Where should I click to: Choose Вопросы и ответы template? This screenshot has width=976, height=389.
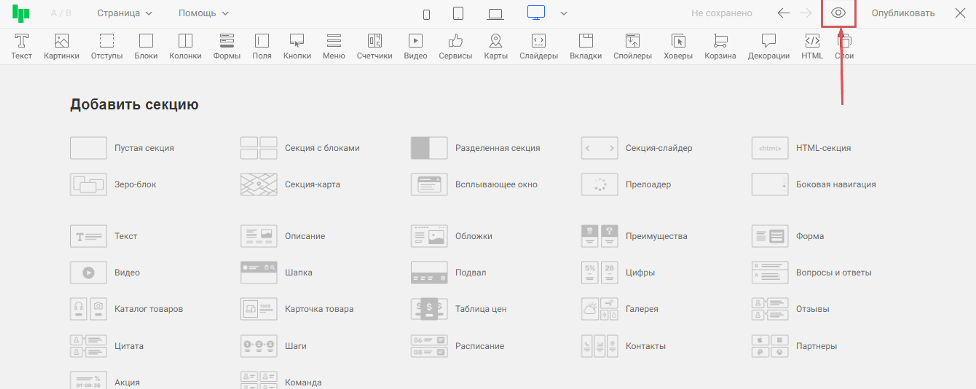click(812, 273)
